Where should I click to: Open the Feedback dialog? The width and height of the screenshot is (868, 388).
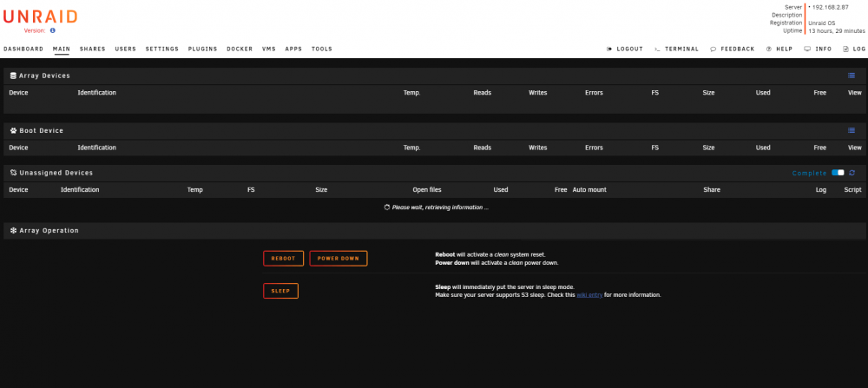pos(733,49)
